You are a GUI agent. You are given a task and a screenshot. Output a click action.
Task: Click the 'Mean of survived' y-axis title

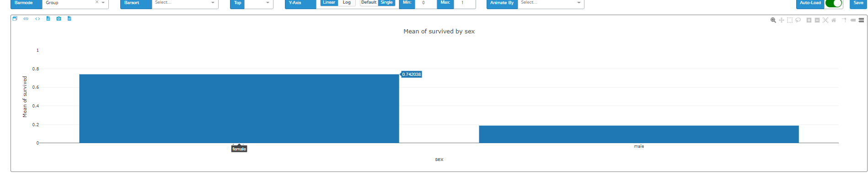(25, 96)
